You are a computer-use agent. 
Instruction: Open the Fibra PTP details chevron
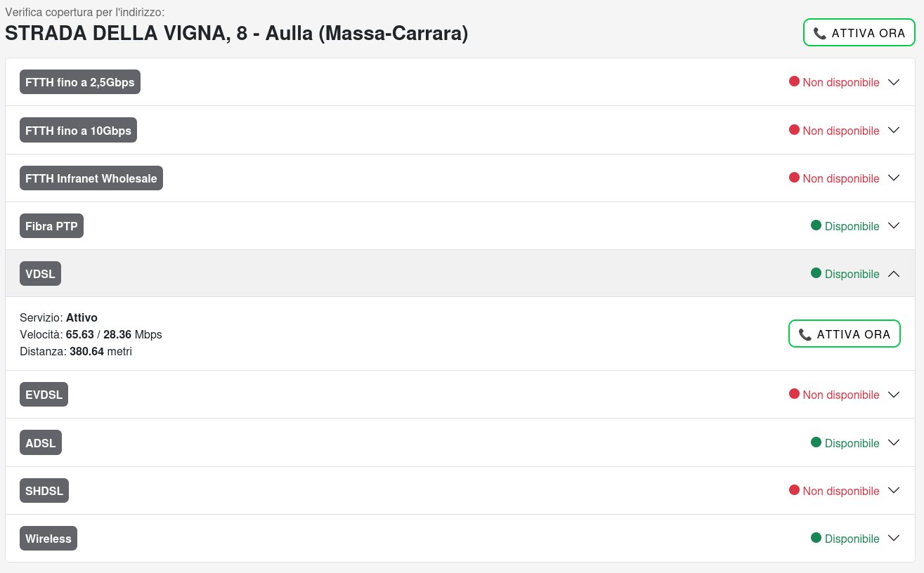pos(894,226)
